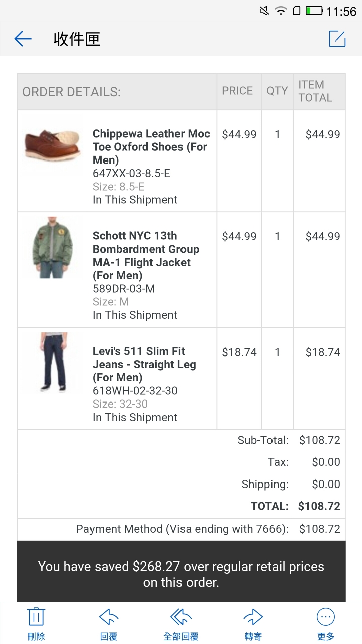This screenshot has height=644, width=362.
Task: Open Chippewa Leather Moc Toe Oxford Shoes link
Action: click(x=151, y=147)
